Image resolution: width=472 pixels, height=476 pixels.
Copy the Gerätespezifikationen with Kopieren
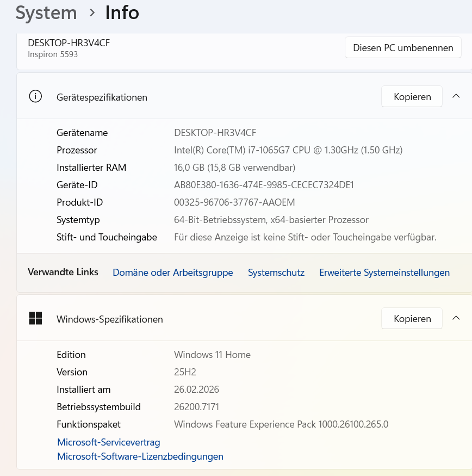pos(412,96)
